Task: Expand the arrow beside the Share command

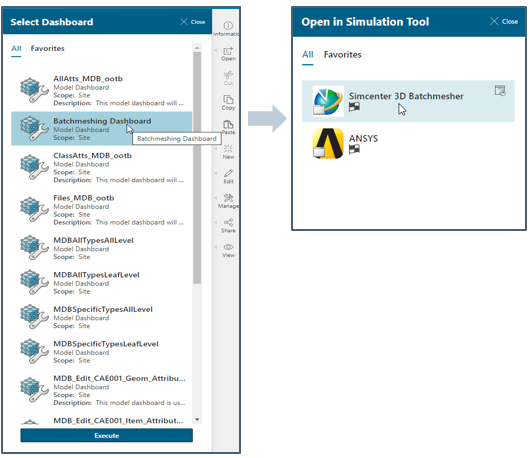Action: 216,222
